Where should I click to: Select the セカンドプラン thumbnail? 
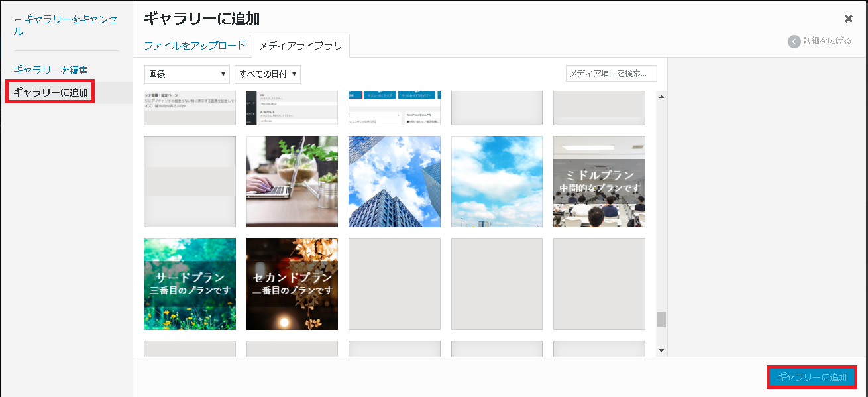pos(292,284)
